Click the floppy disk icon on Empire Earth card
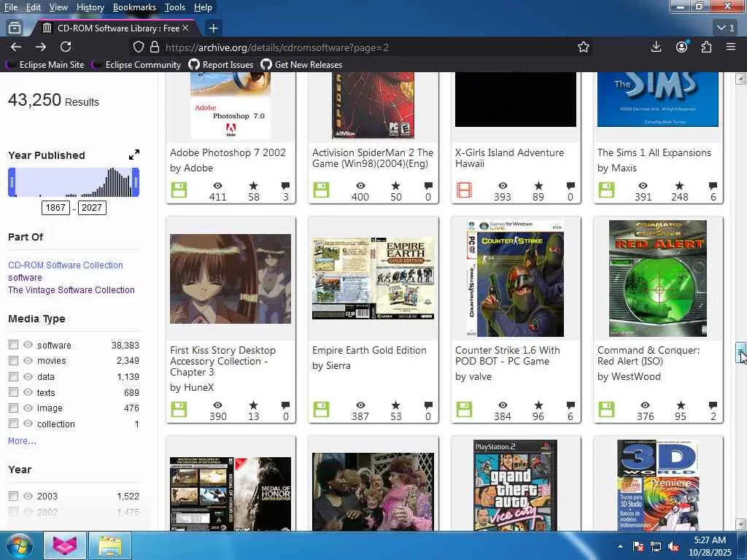747x560 pixels. pos(321,410)
